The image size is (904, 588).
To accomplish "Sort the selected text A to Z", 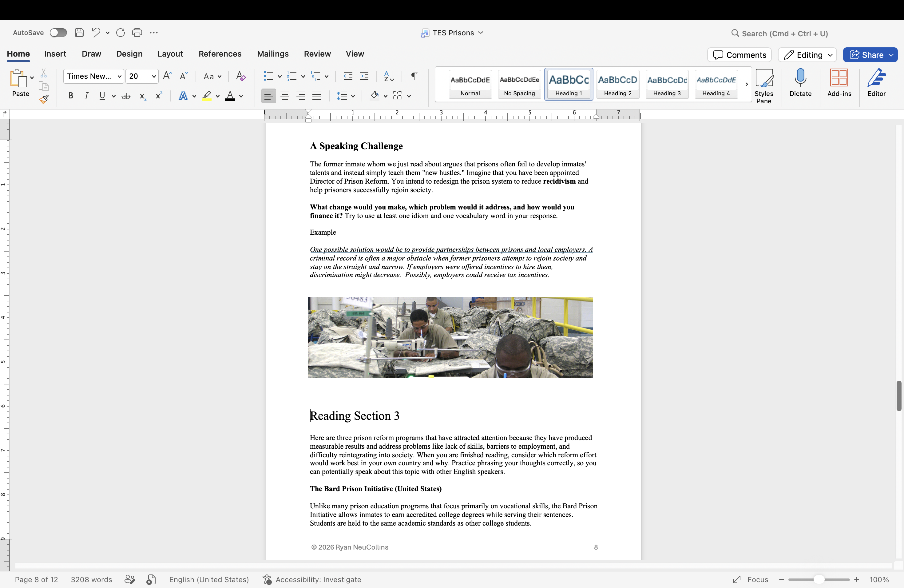I will 389,76.
